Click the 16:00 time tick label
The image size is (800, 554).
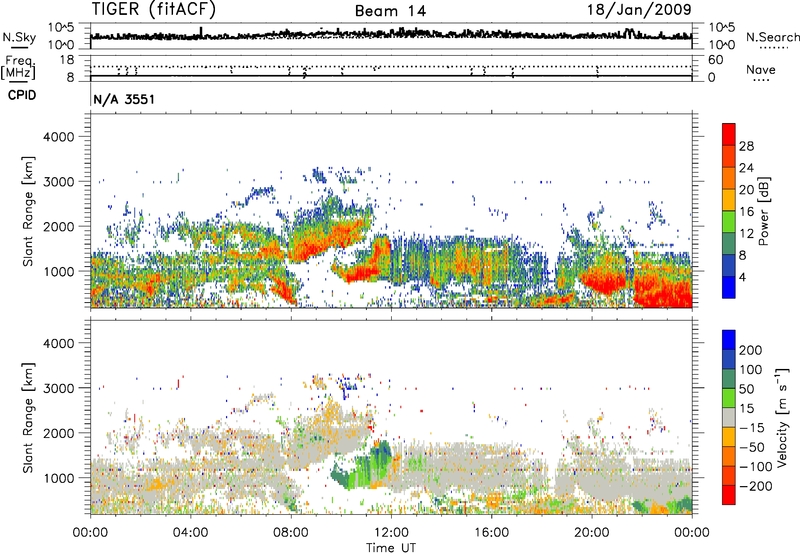coord(491,533)
